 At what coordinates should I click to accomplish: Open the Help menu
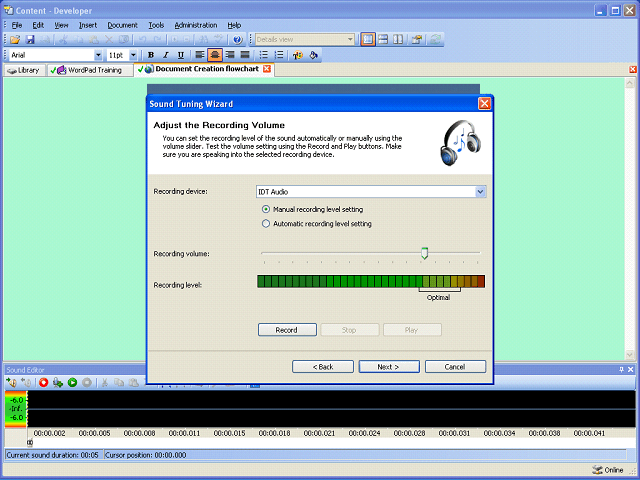point(234,25)
